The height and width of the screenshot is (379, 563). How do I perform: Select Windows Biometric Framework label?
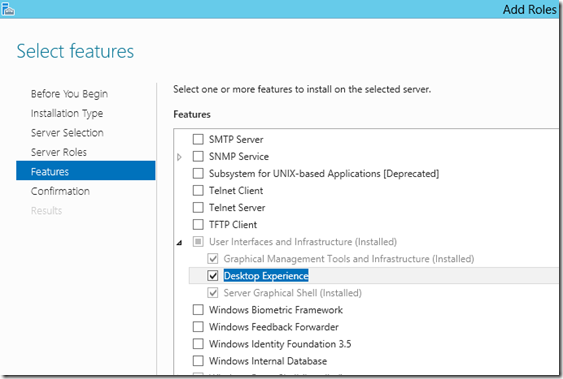click(276, 310)
